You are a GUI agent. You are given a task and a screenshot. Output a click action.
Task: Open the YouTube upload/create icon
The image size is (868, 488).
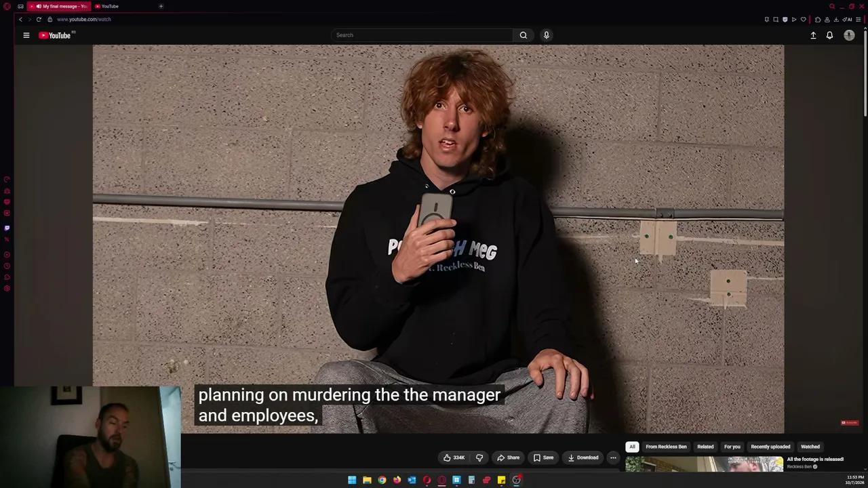click(813, 35)
